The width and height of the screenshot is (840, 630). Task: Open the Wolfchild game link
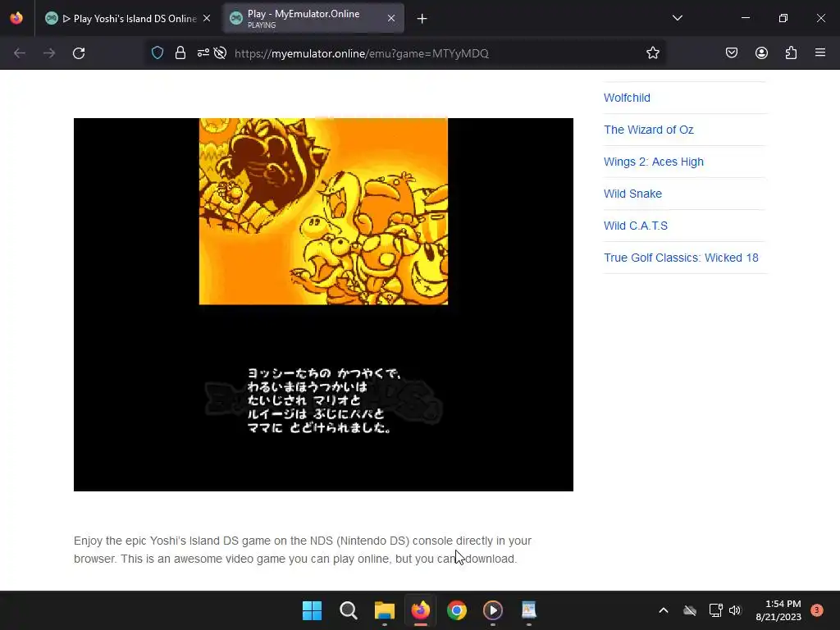point(627,98)
